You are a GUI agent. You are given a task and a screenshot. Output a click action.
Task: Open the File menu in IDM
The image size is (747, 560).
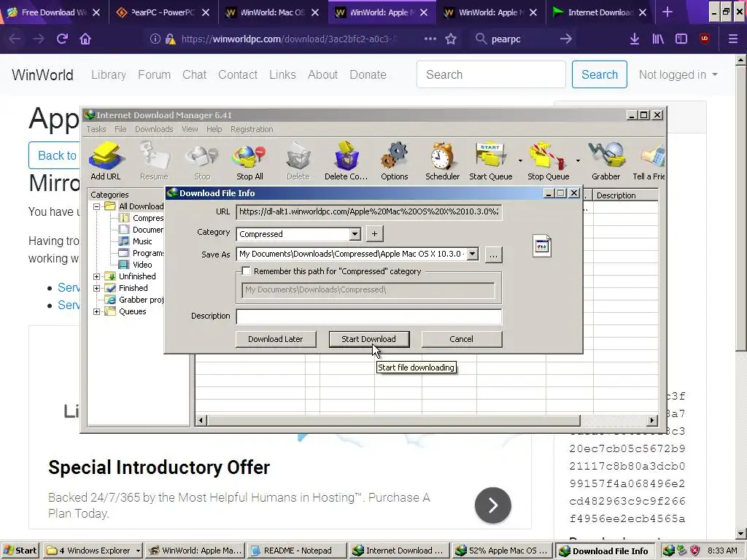pos(120,129)
